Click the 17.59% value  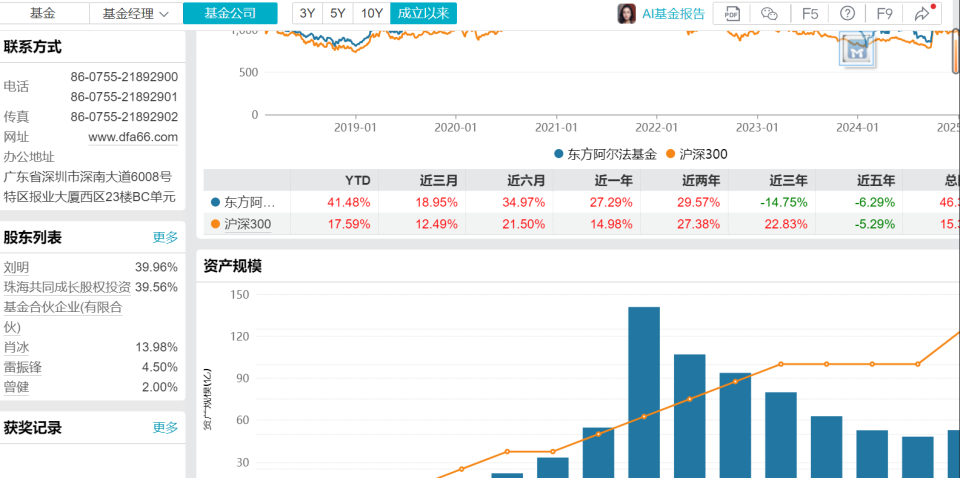coord(351,225)
